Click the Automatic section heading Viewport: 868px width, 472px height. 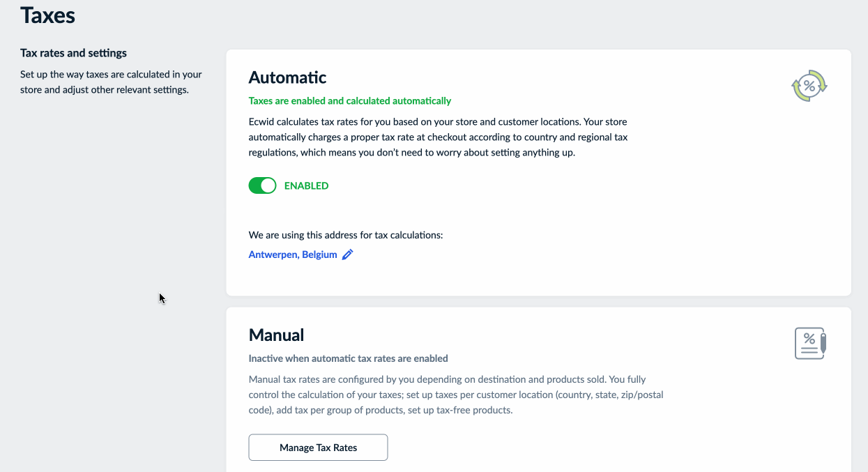[x=287, y=77]
